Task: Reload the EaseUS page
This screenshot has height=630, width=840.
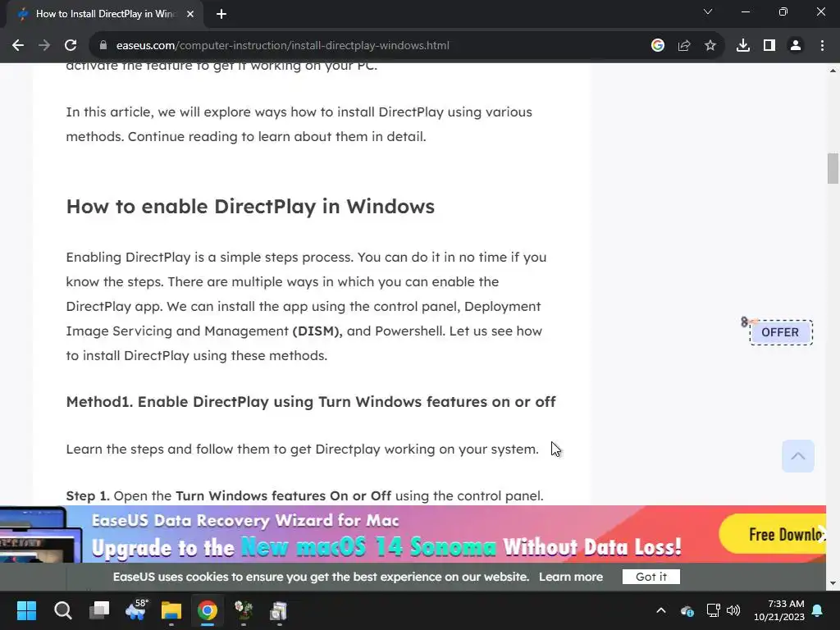Action: coord(71,46)
